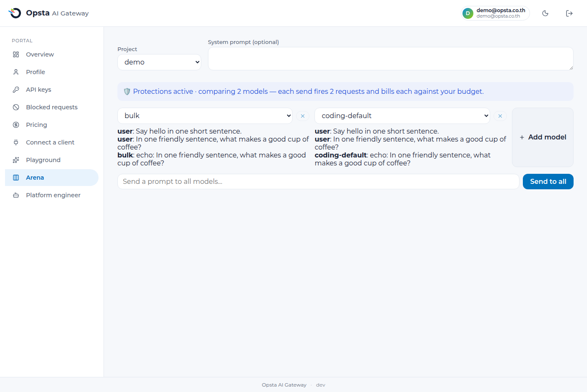The width and height of the screenshot is (587, 392).
Task: Click the Overview grid icon
Action: [16, 54]
